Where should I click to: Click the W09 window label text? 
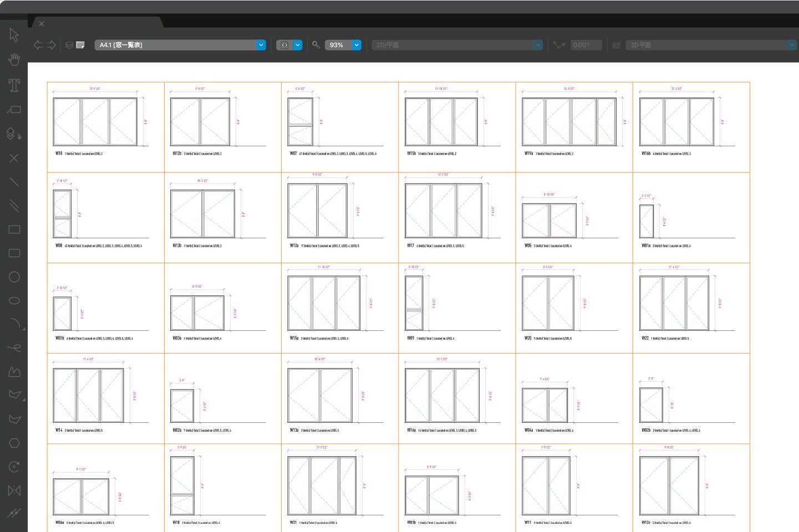tap(410, 338)
